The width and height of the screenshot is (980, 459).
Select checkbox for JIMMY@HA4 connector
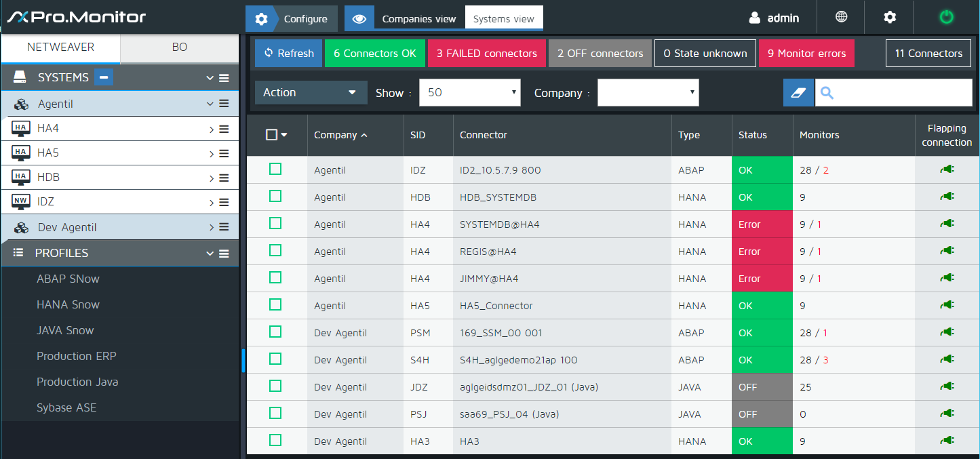coord(275,277)
